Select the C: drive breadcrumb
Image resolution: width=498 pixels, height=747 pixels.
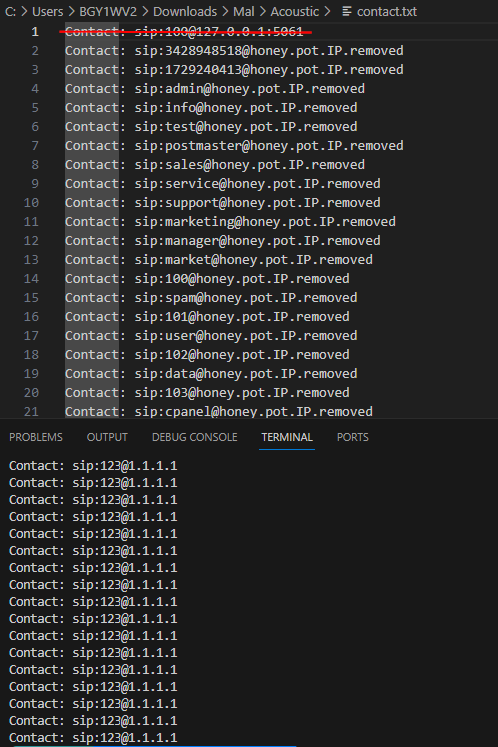(10, 11)
